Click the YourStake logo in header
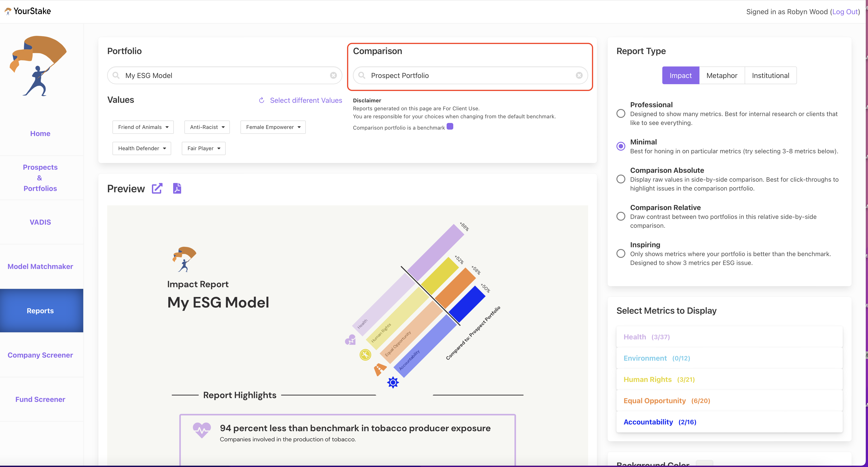 pyautogui.click(x=28, y=11)
